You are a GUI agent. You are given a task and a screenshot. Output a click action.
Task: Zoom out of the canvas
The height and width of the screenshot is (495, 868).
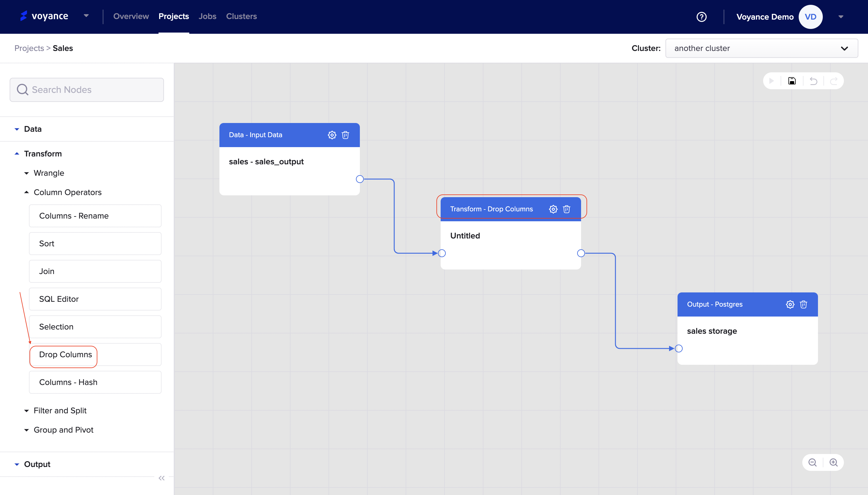tap(812, 462)
